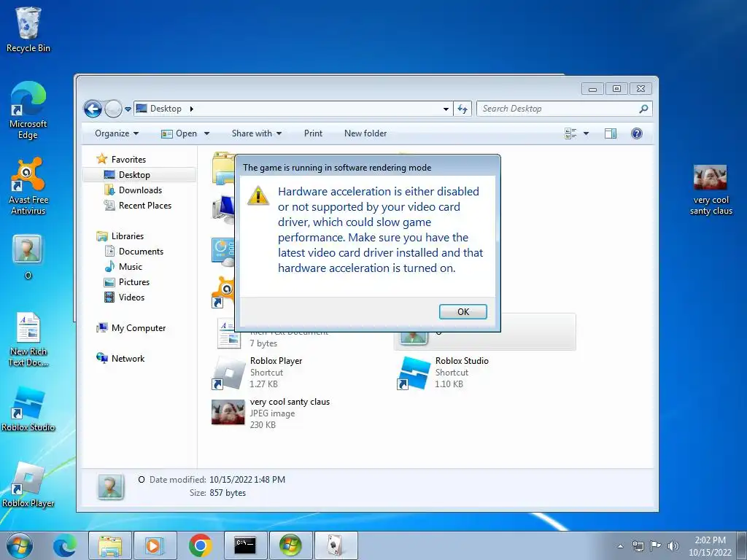Open the Share with menu

coord(256,134)
